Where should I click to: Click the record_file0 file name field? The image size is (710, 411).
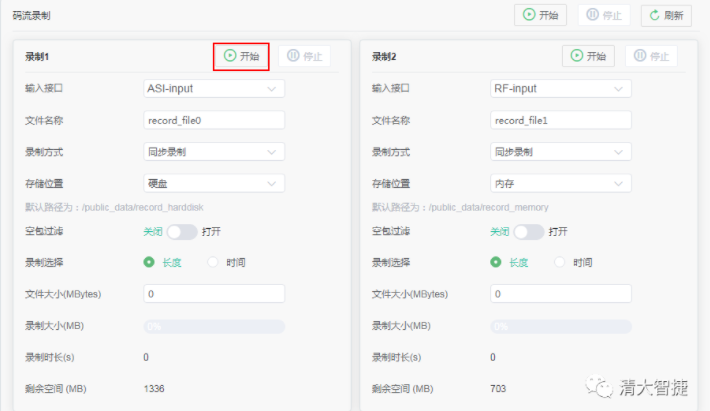click(214, 120)
